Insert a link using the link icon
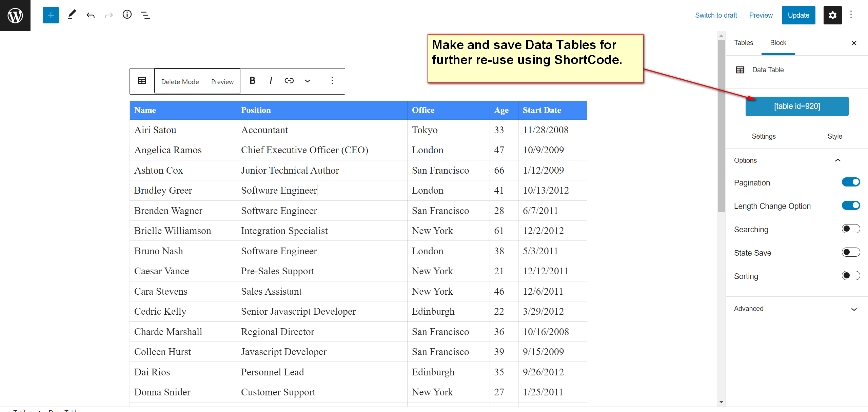The height and width of the screenshot is (412, 868). click(289, 81)
